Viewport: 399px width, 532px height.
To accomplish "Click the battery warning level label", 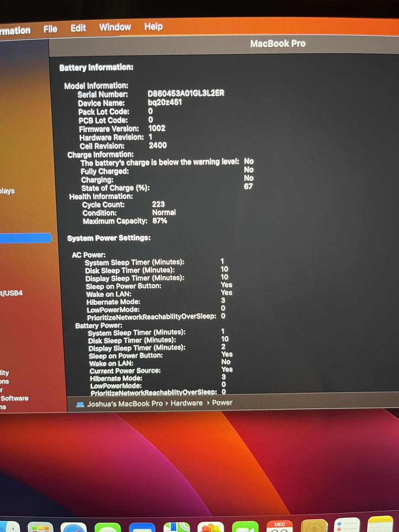I will point(160,163).
